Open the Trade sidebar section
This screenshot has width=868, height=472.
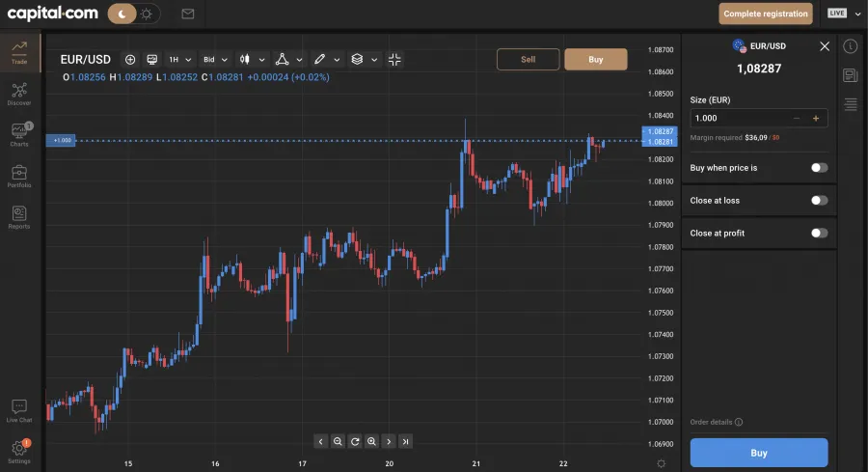19,53
